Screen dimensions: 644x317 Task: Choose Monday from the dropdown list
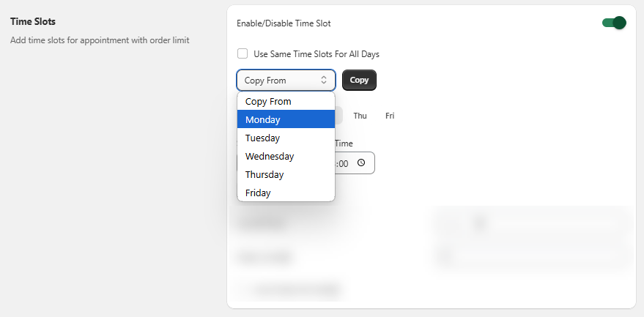[286, 119]
